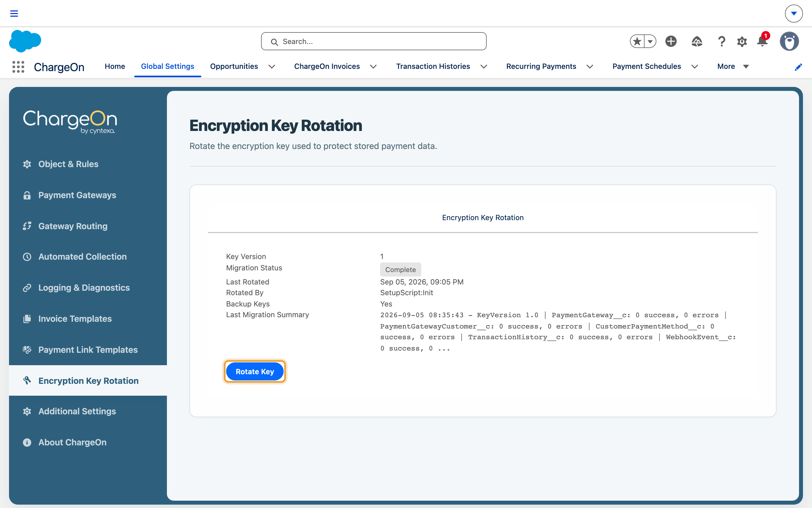This screenshot has width=812, height=508.
Task: Expand the Opportunities tab chevron
Action: [x=272, y=67]
